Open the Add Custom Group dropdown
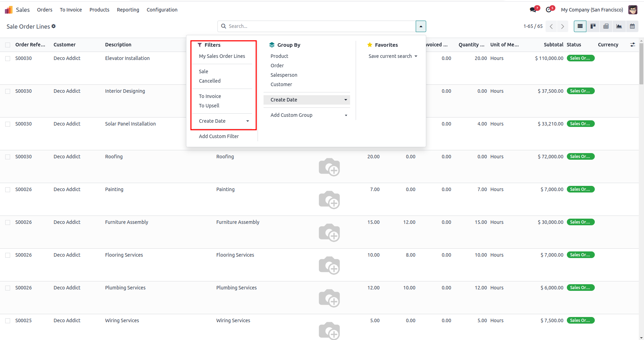This screenshot has width=644, height=340. click(308, 115)
